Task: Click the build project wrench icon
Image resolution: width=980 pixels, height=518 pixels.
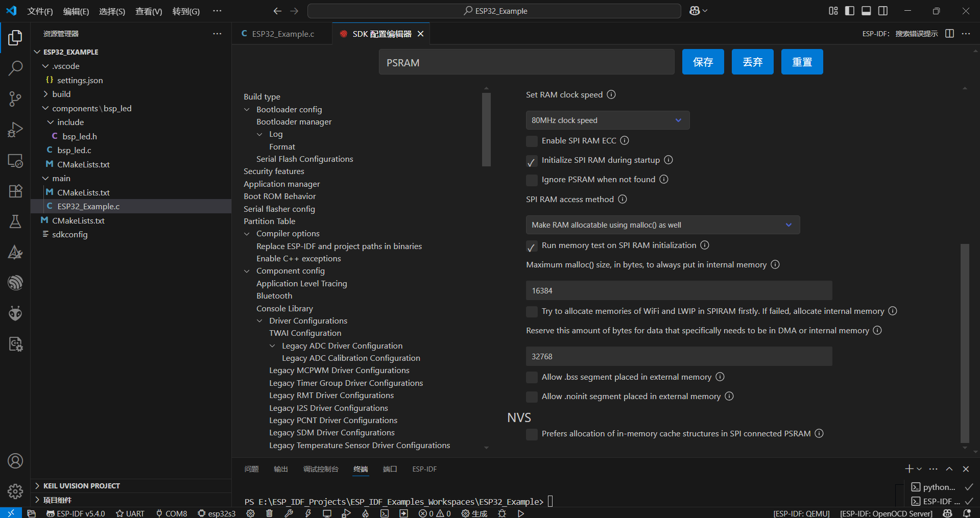Action: [289, 513]
